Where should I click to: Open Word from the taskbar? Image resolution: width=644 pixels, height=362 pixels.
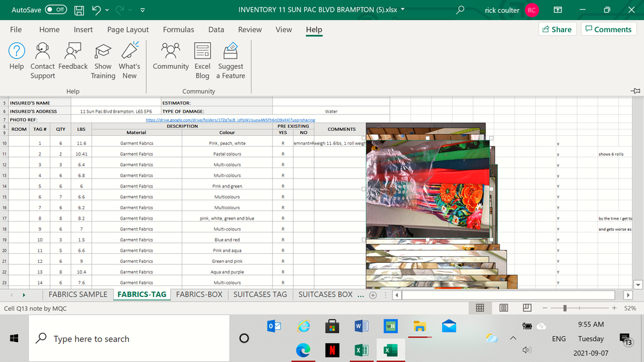coord(361,327)
